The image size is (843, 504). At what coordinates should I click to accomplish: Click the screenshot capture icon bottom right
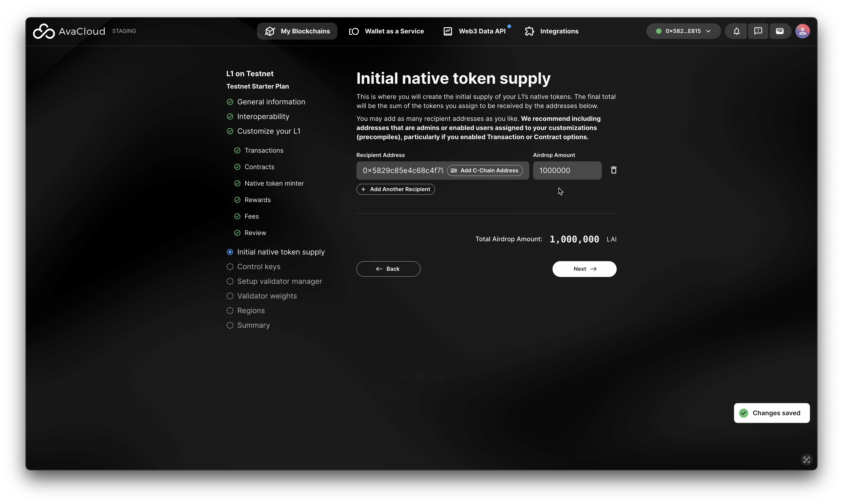coord(806,460)
